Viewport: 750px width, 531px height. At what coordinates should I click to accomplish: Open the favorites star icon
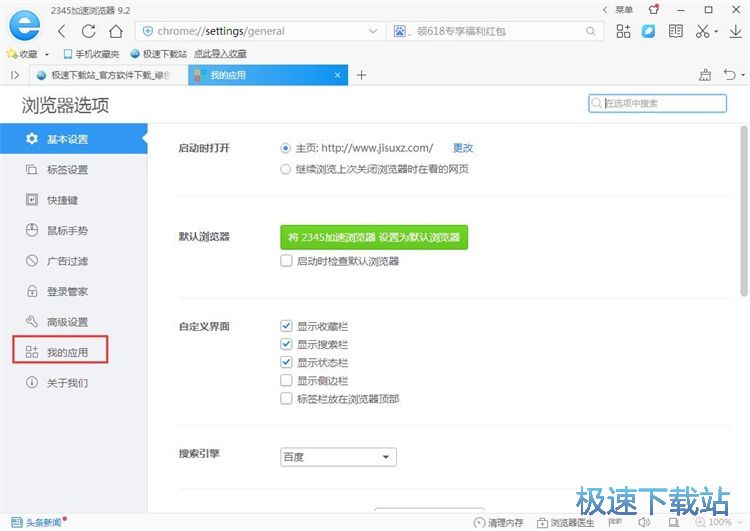pos(12,54)
